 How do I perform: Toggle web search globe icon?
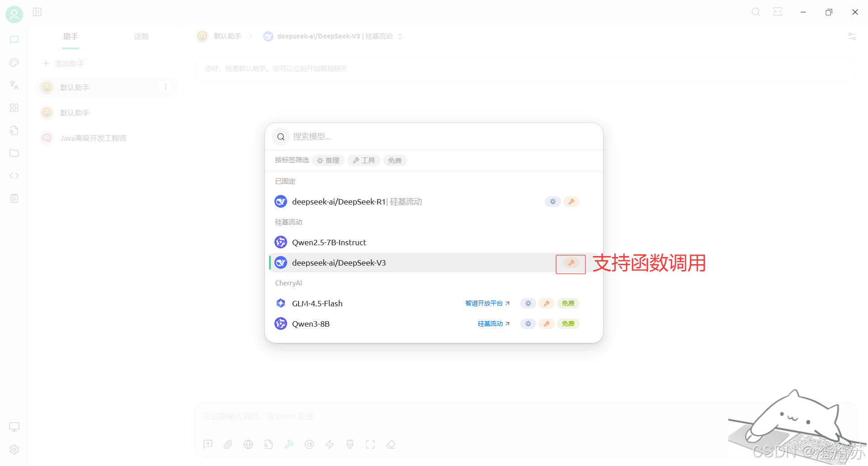pos(248,444)
